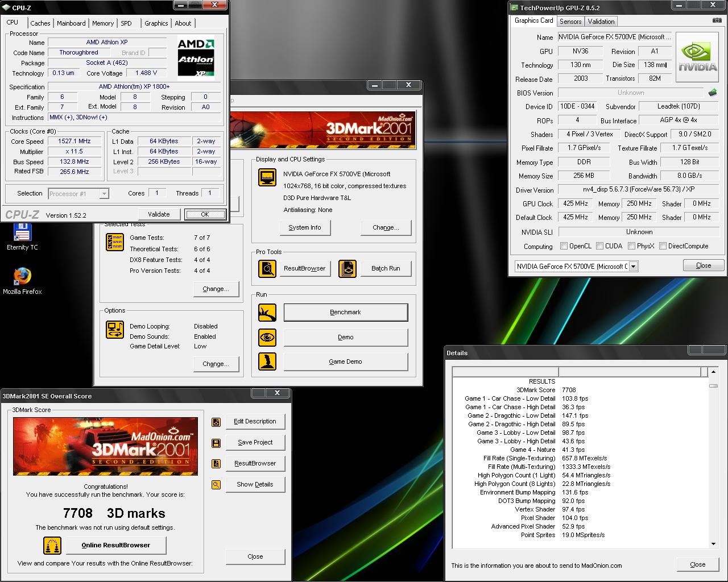The width and height of the screenshot is (728, 582).
Task: Click the monitor icon in Display and CPU Settings
Action: coord(267,177)
